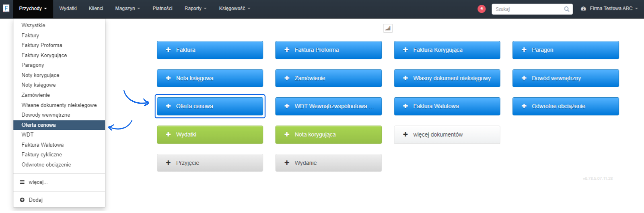Screen dimensions: 644x213
Task: Select highlighted Oferta cenowa menu entry
Action: (59, 125)
